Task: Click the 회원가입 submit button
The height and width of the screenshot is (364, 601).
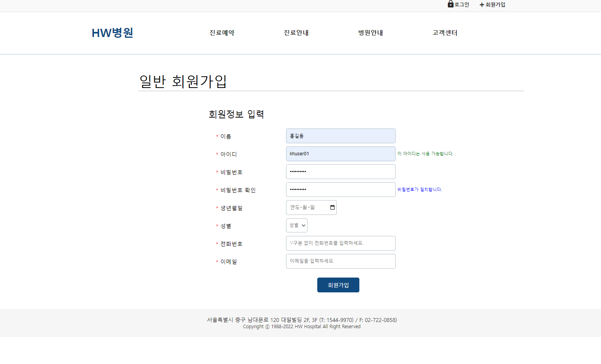Action: (338, 285)
